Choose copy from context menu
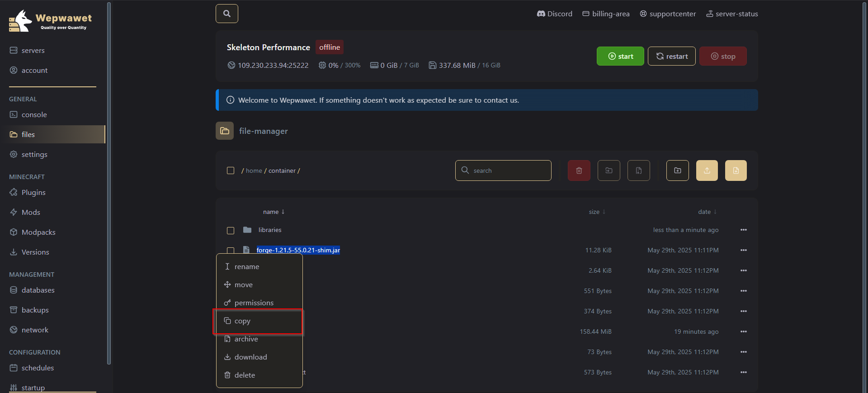868x393 pixels. tap(259, 321)
